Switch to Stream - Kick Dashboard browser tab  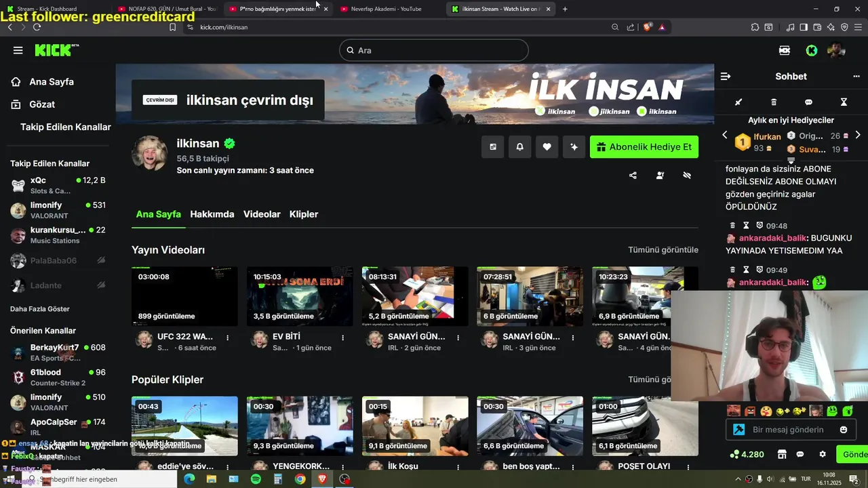point(47,9)
